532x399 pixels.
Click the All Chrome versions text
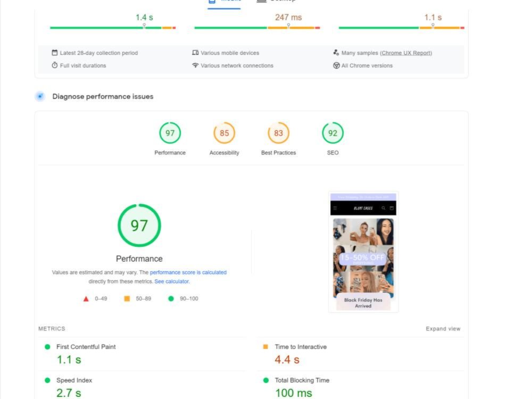tap(367, 65)
